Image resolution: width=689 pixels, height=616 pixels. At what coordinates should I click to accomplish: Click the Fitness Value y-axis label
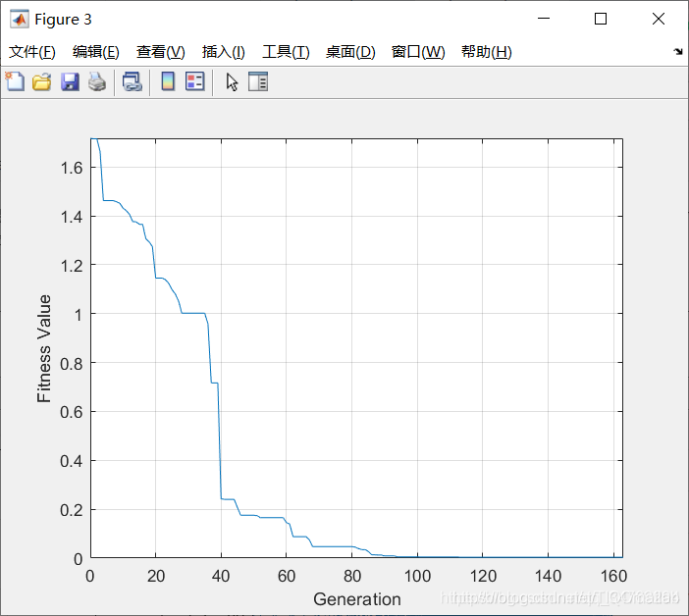44,348
